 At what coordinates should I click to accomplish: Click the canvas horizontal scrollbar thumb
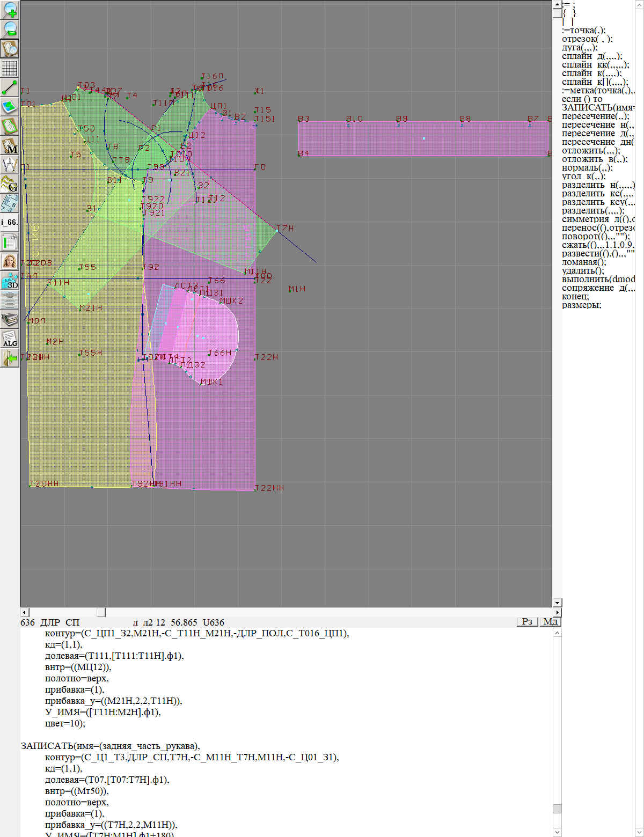[101, 612]
